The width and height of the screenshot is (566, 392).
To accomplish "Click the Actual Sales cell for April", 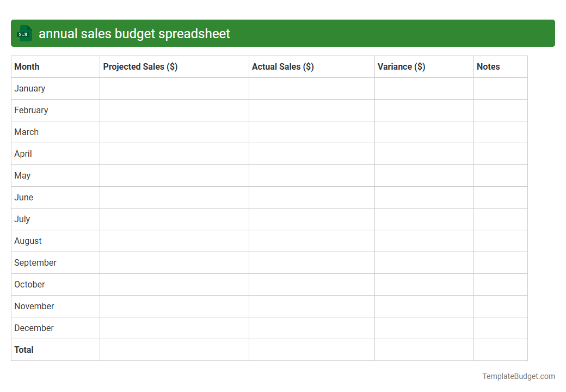I will [311, 154].
